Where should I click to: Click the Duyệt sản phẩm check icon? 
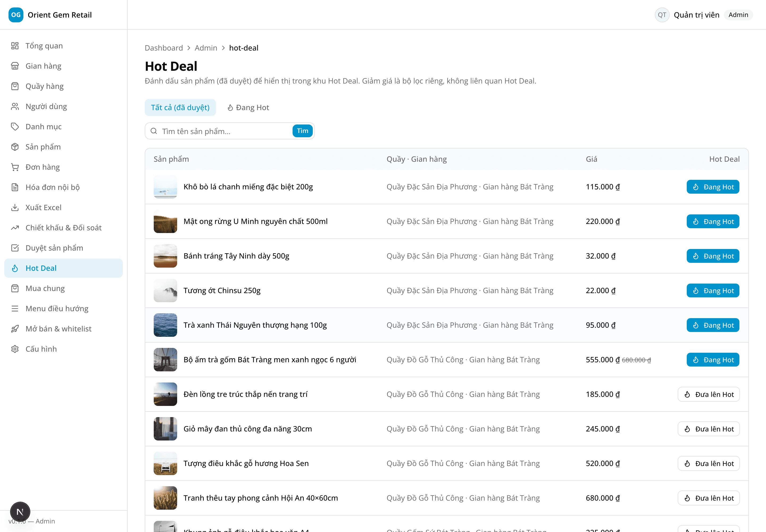pyautogui.click(x=15, y=248)
